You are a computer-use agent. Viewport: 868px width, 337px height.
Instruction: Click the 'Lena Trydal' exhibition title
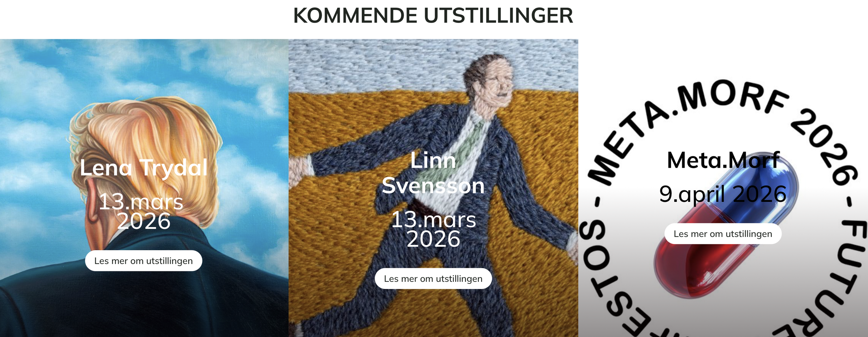[x=143, y=167]
